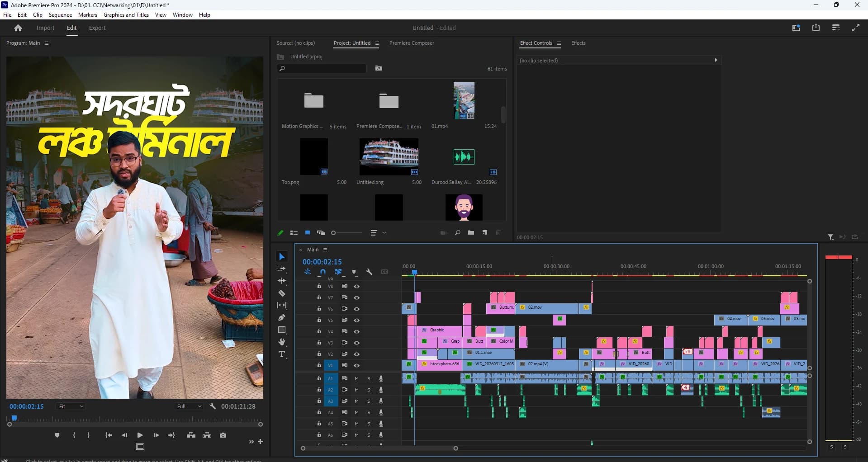Open the Markers menu

click(88, 15)
